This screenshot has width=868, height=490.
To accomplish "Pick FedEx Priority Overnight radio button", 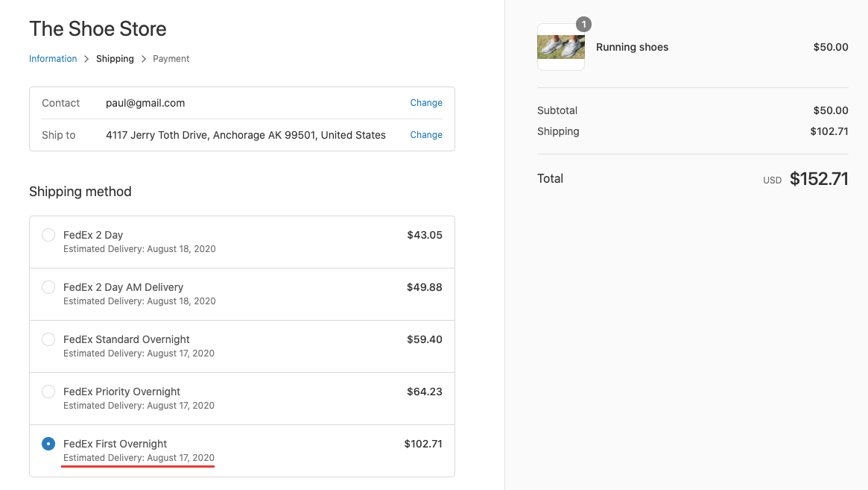I will 48,392.
